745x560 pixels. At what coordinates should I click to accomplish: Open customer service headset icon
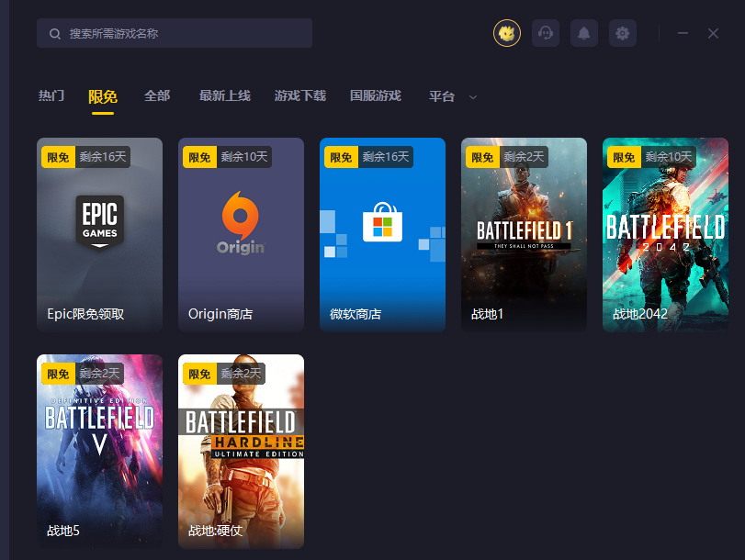[546, 33]
